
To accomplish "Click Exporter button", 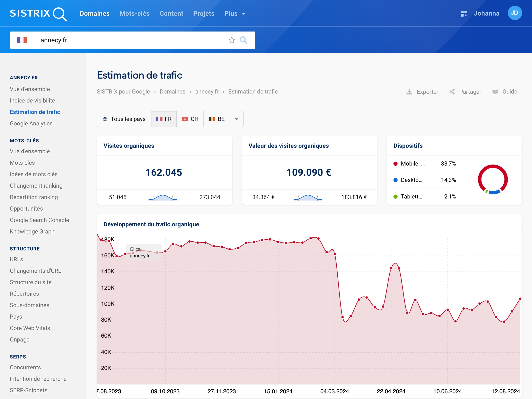I will 422,92.
